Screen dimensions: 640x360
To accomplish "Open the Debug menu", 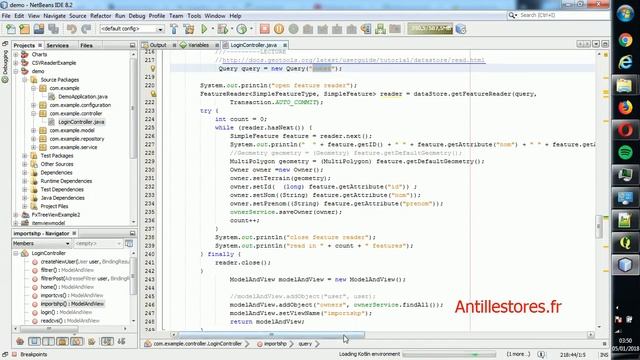I will (x=137, y=16).
